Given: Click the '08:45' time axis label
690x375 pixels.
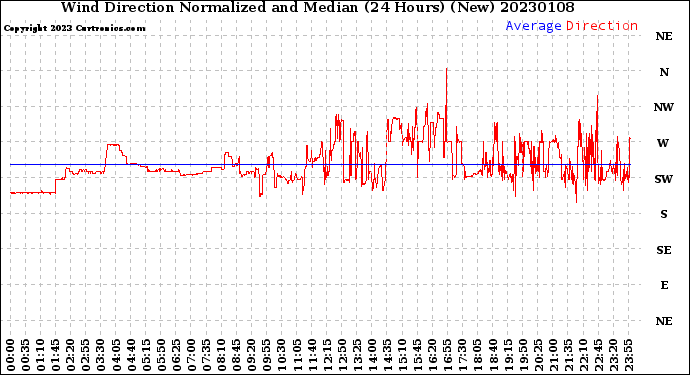Looking at the screenshot, I should click(x=236, y=355).
